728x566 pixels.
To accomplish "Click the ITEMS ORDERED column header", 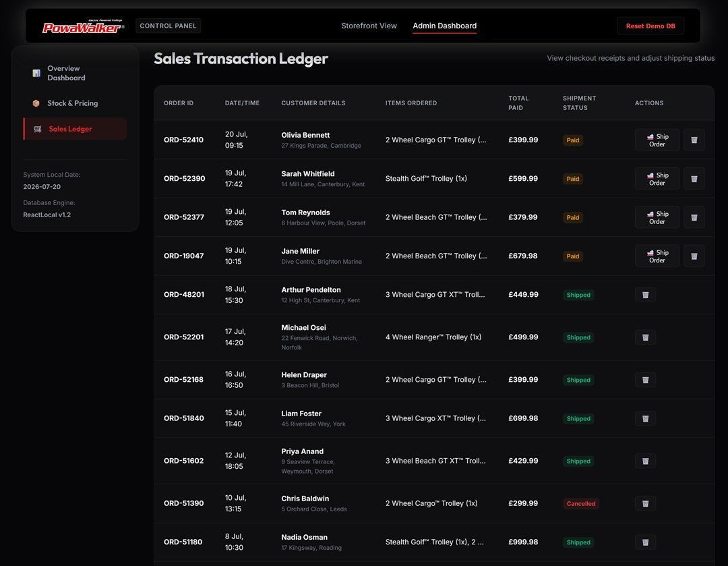I will point(411,103).
